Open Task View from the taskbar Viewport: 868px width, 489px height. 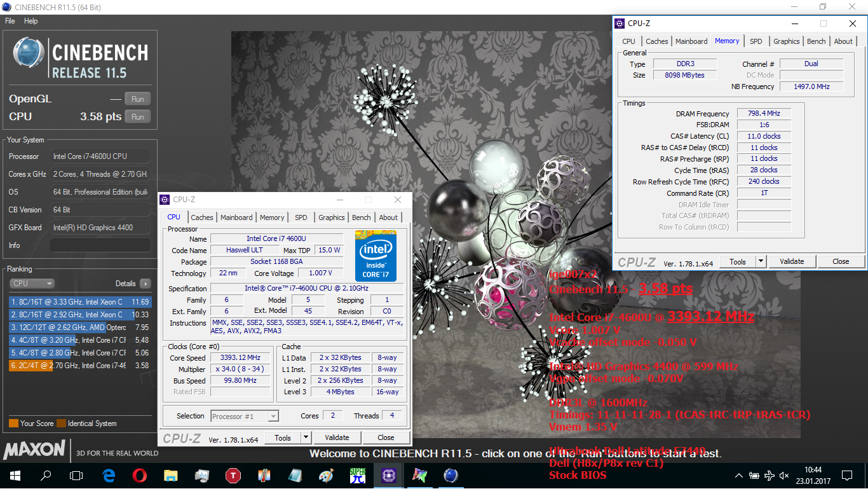(x=76, y=475)
